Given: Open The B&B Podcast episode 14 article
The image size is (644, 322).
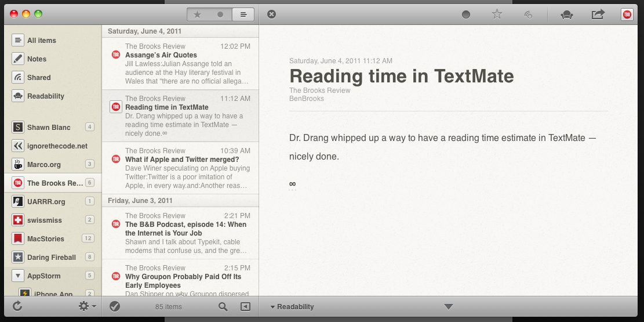Looking at the screenshot, I should point(180,233).
